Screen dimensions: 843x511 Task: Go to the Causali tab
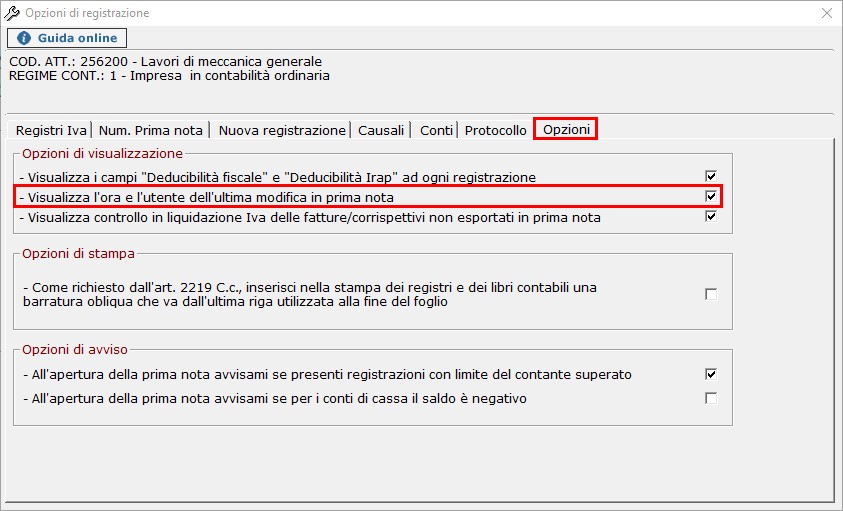pyautogui.click(x=381, y=130)
